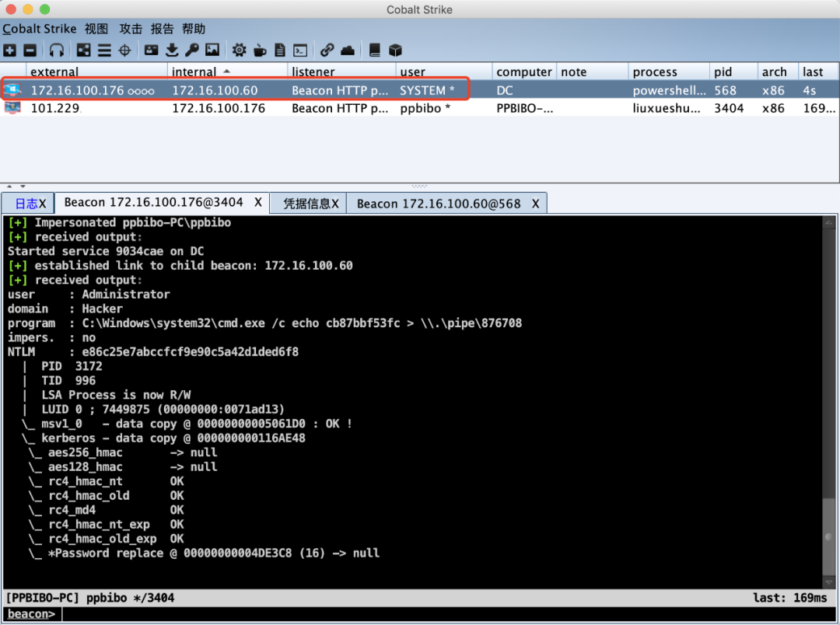The width and height of the screenshot is (840, 625).
Task: Open keystrokes via the key icon
Action: 192,51
